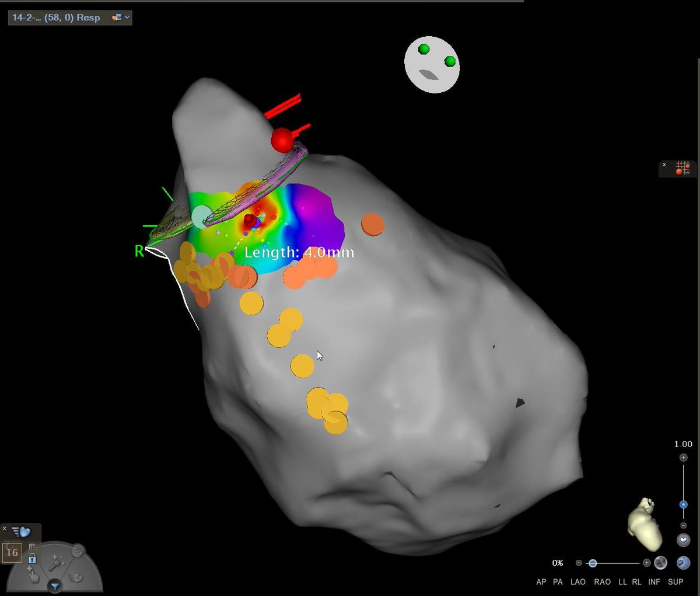Select the heart erase tool in wheel
This screenshot has height=596, width=700.
(76, 578)
